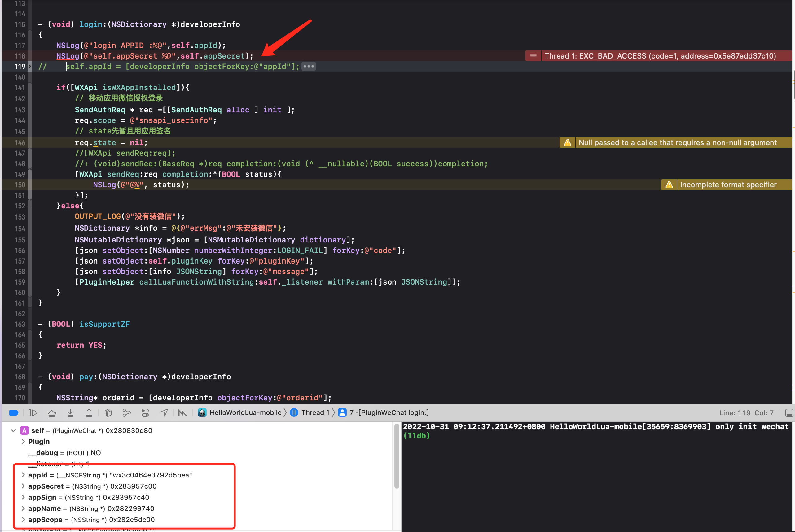Screen dimensions: 795x532
Task: Click the HelloWorldLua-mobile process breadcrumb
Action: pos(245,412)
